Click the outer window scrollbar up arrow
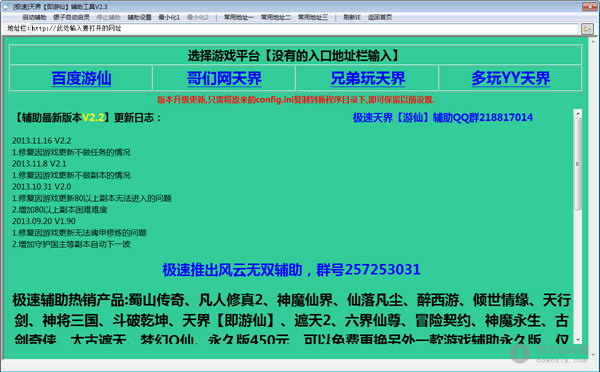 click(593, 41)
